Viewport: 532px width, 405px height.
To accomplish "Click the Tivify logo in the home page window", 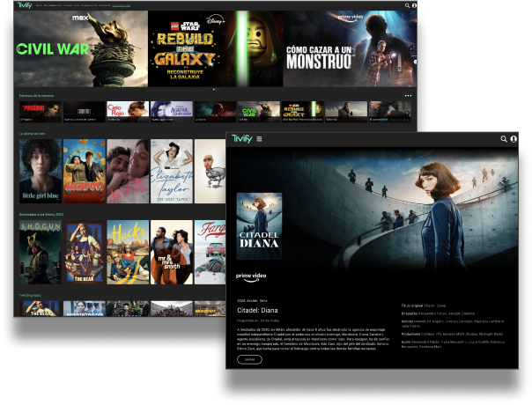I will coord(25,5).
